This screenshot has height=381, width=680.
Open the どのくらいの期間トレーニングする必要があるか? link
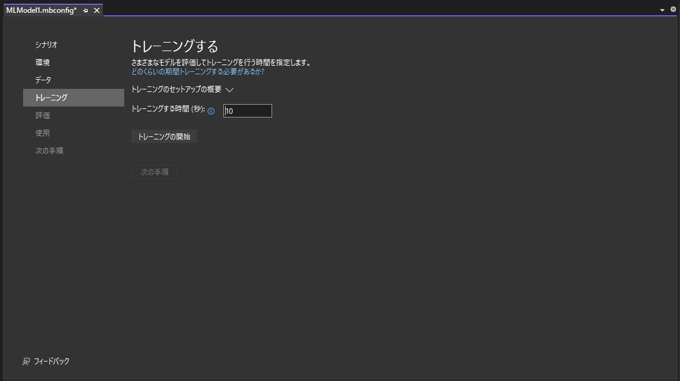click(x=198, y=72)
